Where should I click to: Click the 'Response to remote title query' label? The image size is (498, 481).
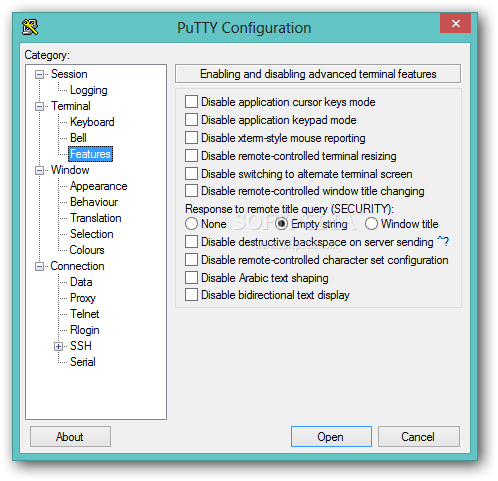[x=289, y=209]
